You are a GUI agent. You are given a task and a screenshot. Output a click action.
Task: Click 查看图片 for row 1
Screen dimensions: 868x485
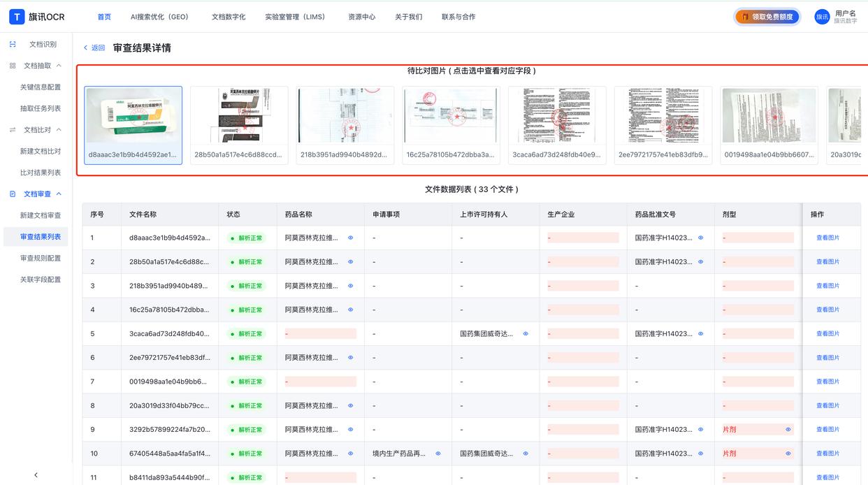tap(828, 238)
